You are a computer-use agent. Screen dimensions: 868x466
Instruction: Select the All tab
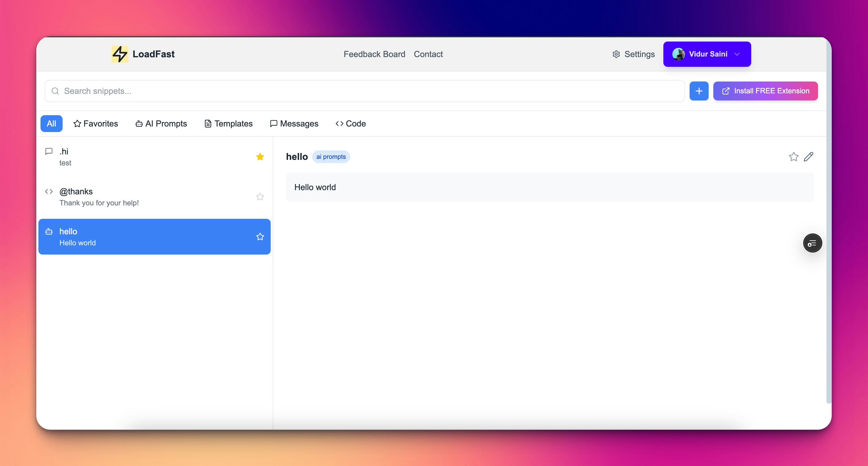click(52, 124)
